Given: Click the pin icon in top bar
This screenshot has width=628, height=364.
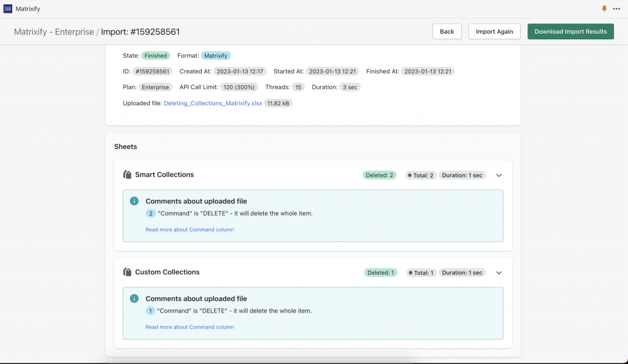Looking at the screenshot, I should [x=603, y=9].
